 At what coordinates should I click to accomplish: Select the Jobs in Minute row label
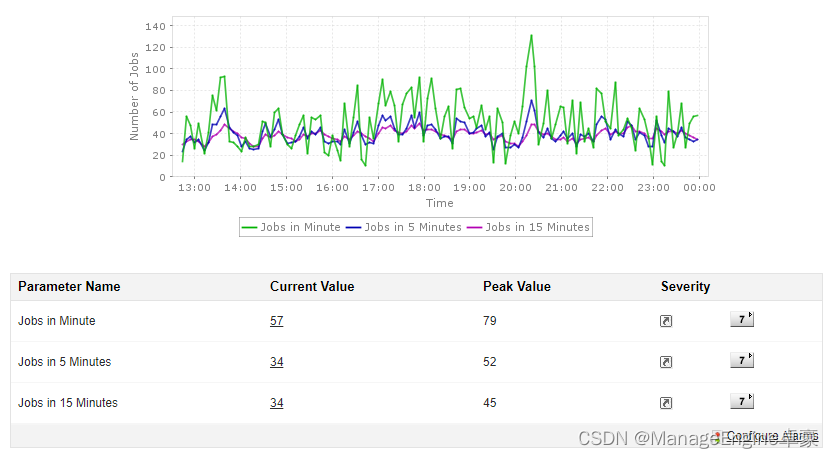point(57,321)
